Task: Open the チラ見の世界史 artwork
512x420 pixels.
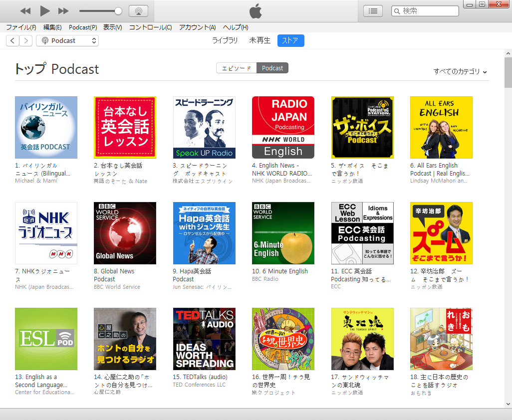Action: coord(283,339)
